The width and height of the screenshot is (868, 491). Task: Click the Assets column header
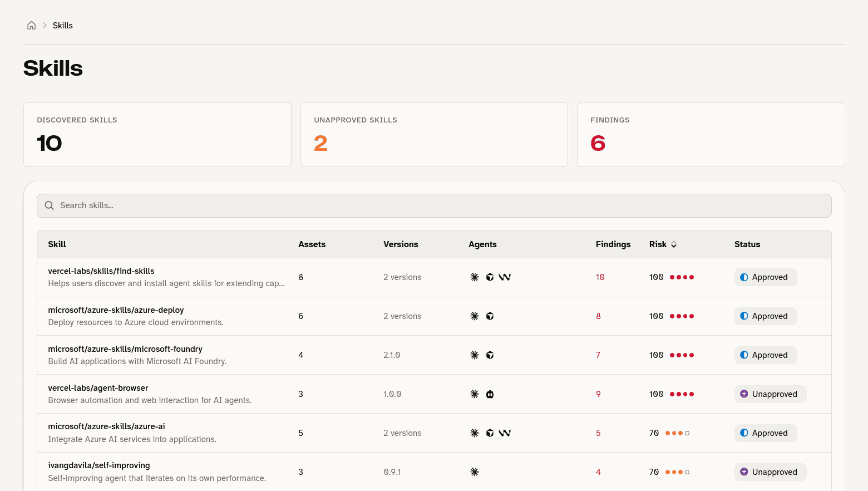pyautogui.click(x=312, y=244)
